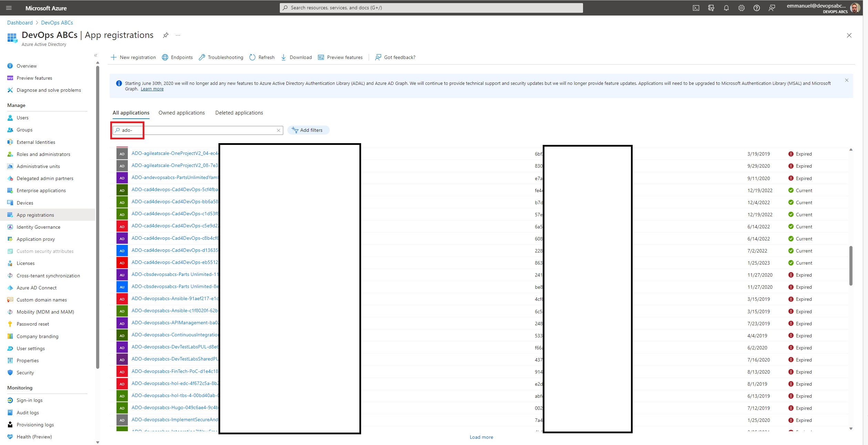Viewport: 868px width, 445px height.
Task: Switch to Owned applications tab
Action: click(182, 113)
